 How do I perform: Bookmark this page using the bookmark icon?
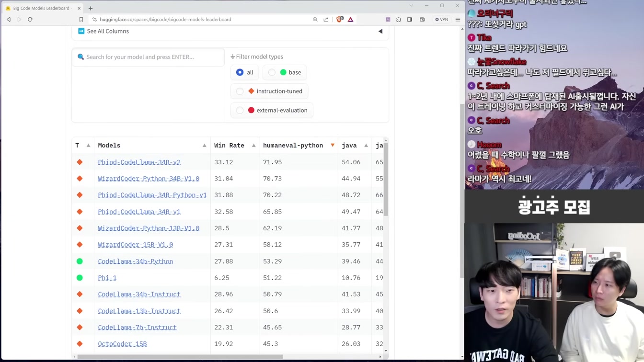[x=81, y=20]
